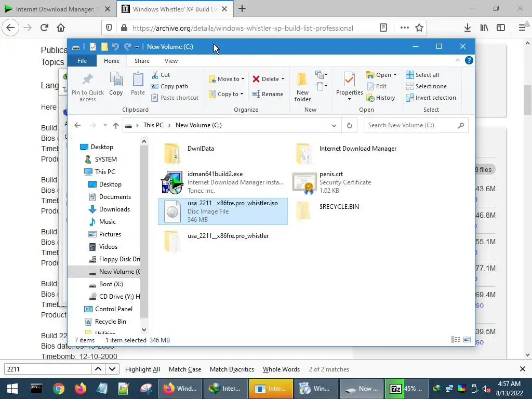Image resolution: width=532 pixels, height=399 pixels.
Task: Refresh the Explorer folder view
Action: coord(350,126)
